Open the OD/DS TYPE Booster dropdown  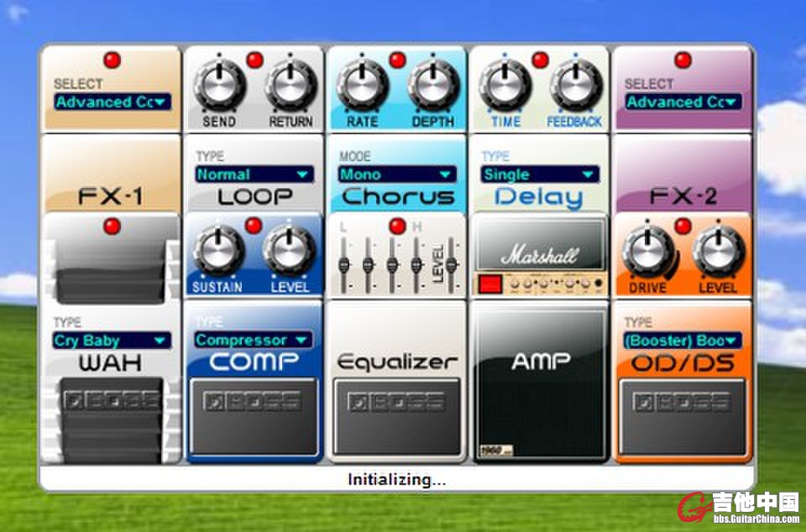(x=683, y=340)
